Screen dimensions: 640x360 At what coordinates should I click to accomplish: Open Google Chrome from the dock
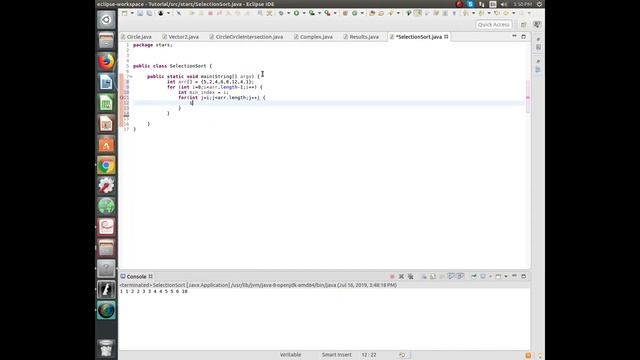(106, 165)
